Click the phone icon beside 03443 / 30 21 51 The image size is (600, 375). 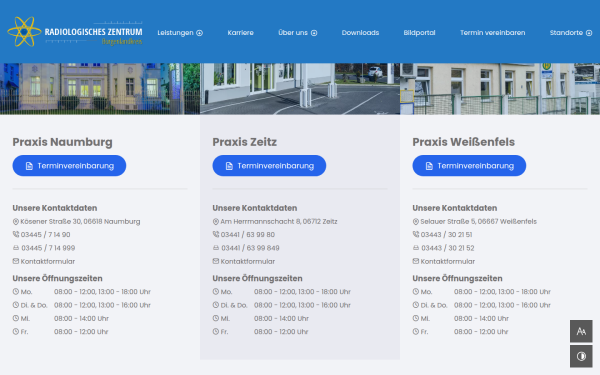click(416, 234)
